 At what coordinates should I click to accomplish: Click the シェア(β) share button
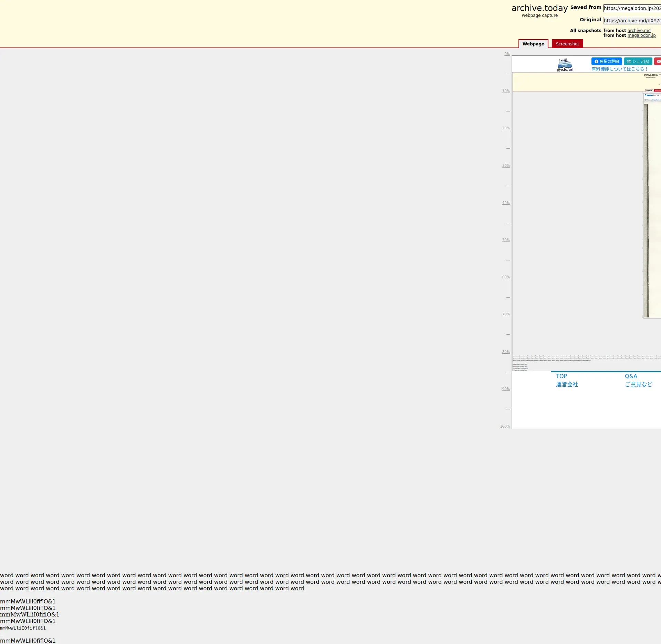tap(638, 61)
